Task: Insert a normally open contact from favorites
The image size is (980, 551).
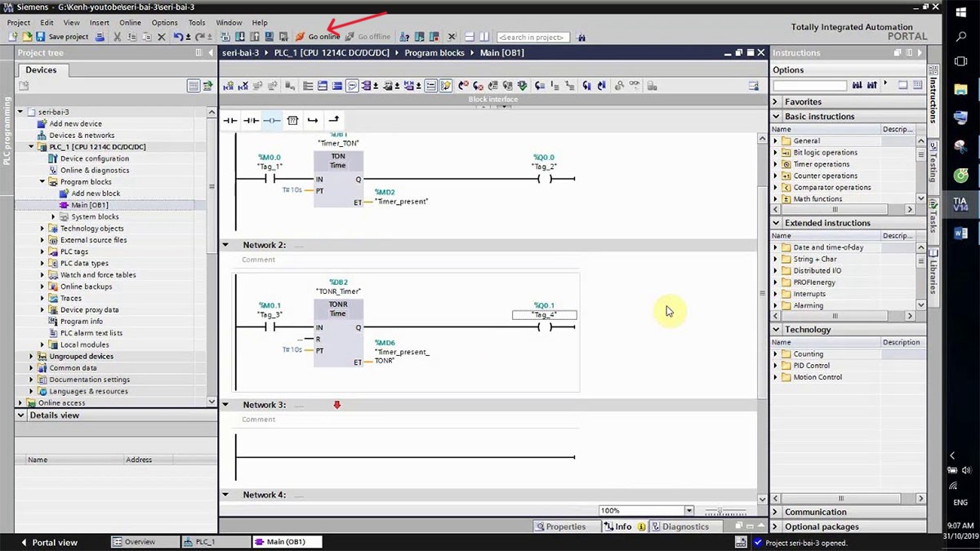Action: coord(230,121)
